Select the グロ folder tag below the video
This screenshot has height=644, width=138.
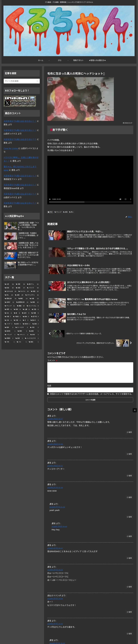(x=50, y=212)
